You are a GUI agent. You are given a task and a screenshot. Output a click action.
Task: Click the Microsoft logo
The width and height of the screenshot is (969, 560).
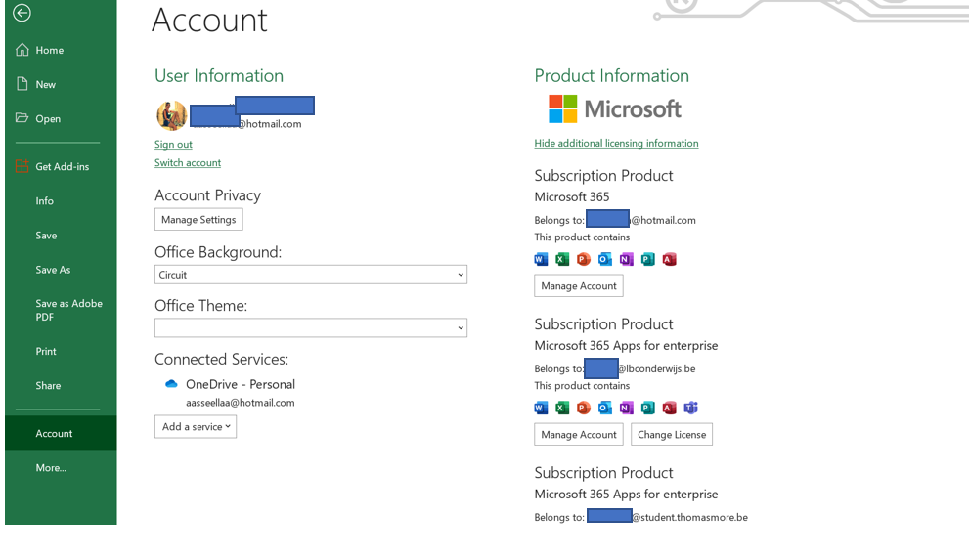pos(615,109)
